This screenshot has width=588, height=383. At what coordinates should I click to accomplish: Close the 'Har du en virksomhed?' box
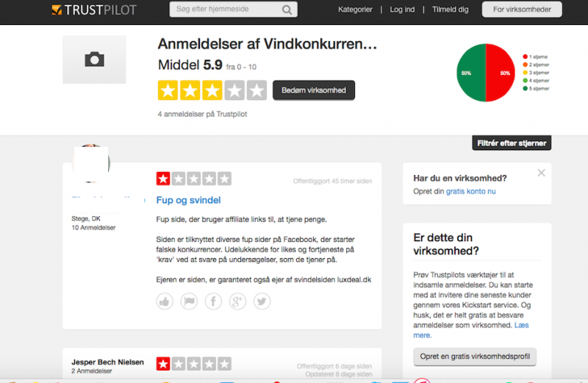pyautogui.click(x=541, y=173)
